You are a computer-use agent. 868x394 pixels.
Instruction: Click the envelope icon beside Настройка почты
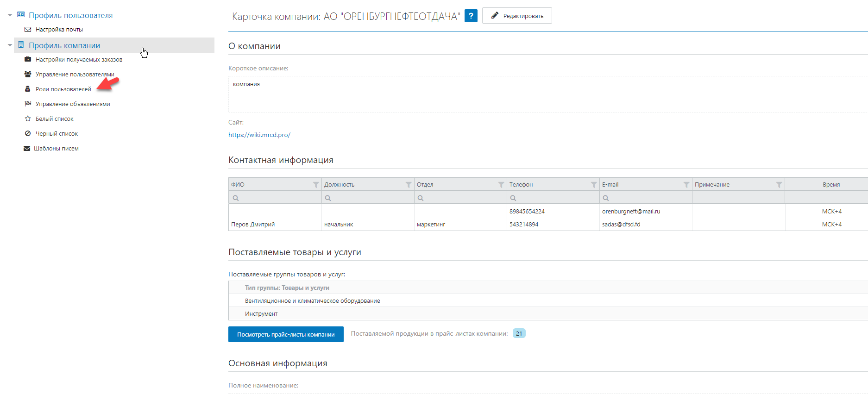click(28, 30)
